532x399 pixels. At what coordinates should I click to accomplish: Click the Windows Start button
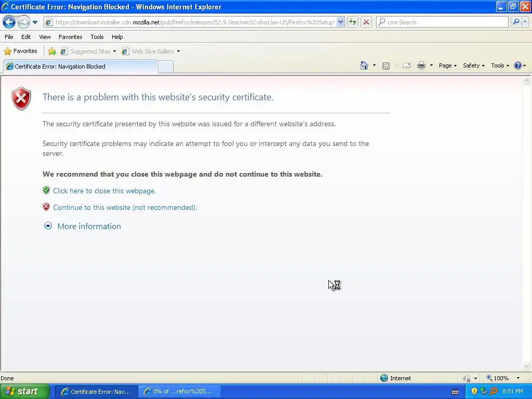24,392
